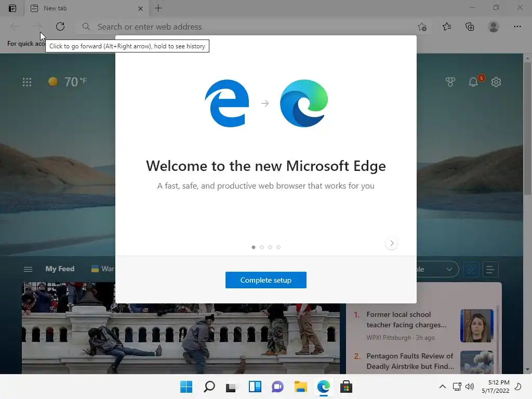Open the volume speaker tray icon
Screen dimensions: 532x399
470,387
